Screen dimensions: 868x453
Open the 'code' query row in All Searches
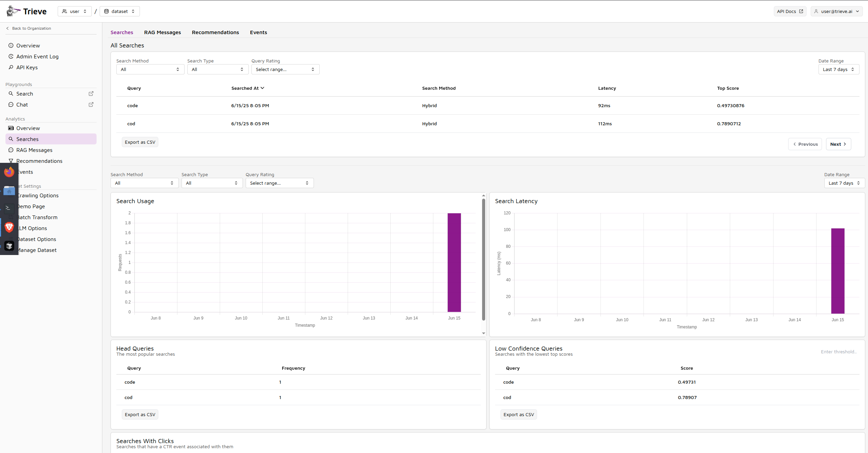[x=488, y=105]
